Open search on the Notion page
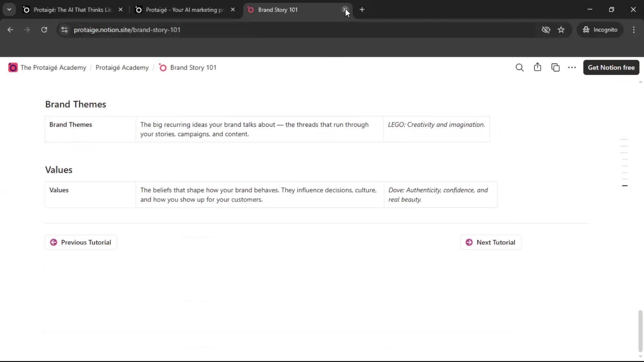 tap(520, 67)
